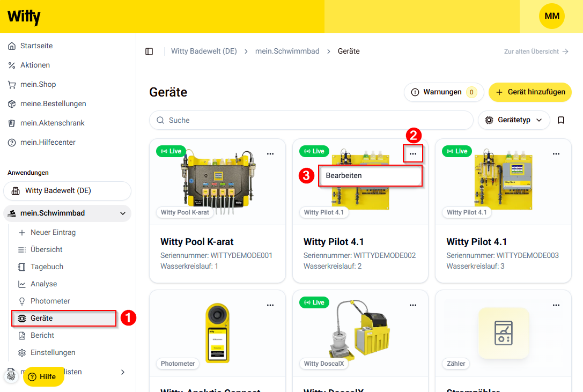Click the shopping cart icon for mein.Shop

coord(12,84)
